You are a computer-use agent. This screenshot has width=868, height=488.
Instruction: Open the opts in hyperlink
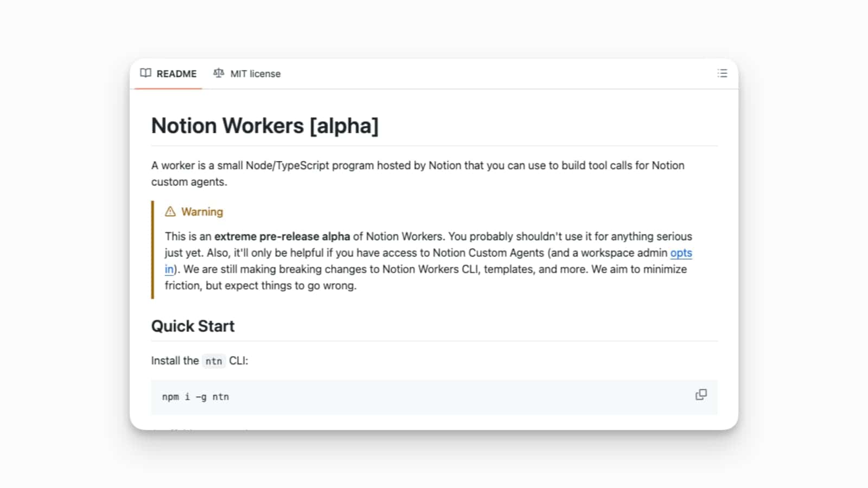pos(681,253)
